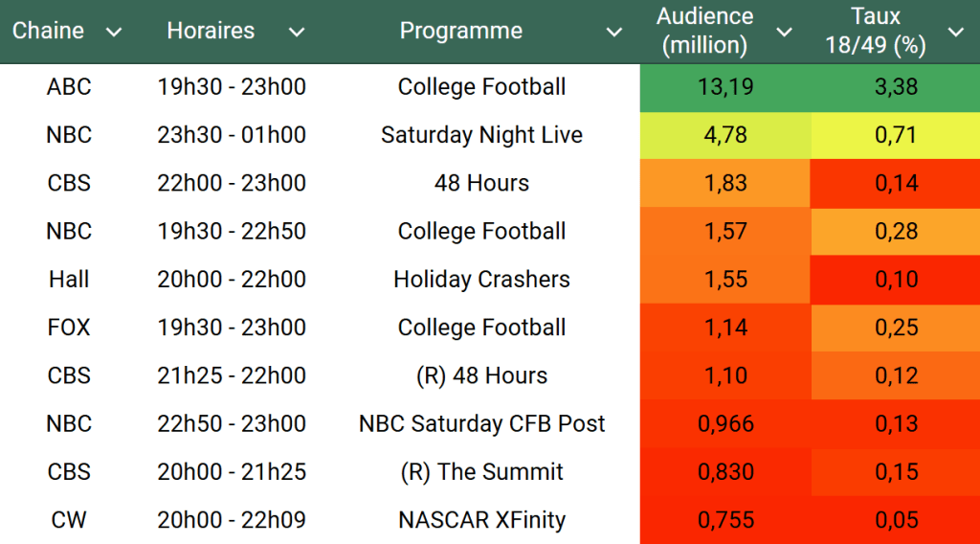Click the NBC Saturday CFB Post cell
This screenshot has width=980, height=544.
481,423
